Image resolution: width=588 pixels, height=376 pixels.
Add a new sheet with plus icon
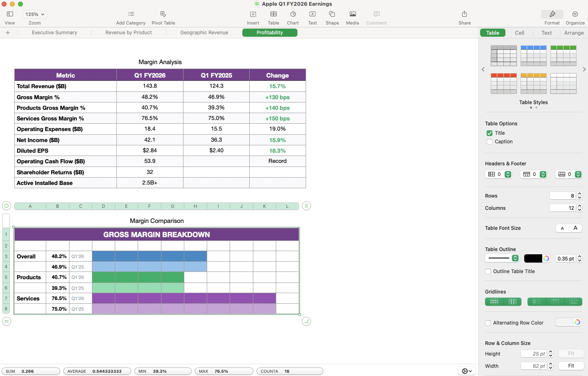8,33
